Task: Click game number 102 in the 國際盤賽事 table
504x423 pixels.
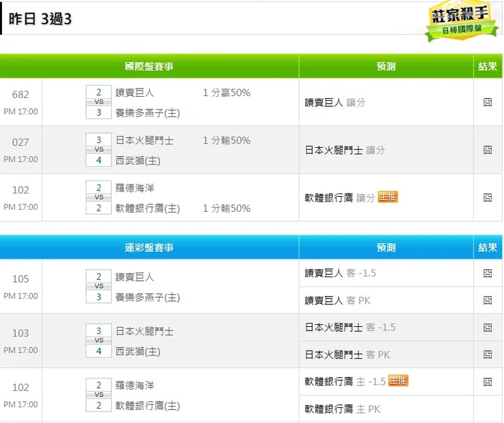Action: coord(20,189)
